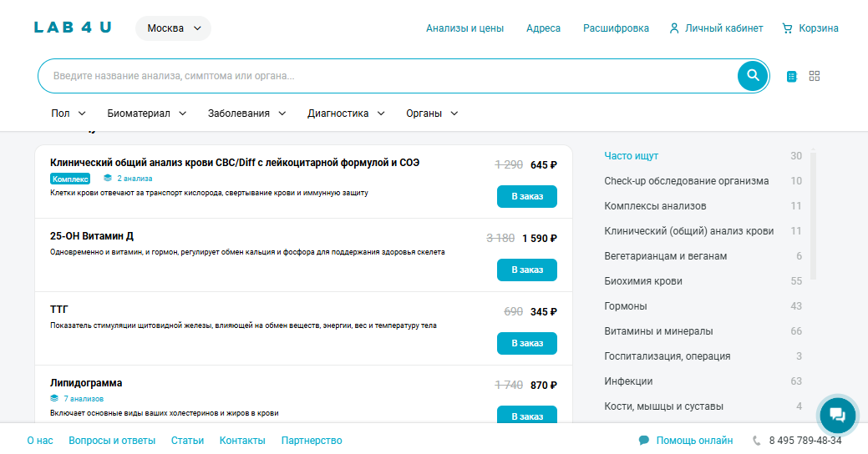Select Check-up обследование организма category
Viewport: 868px width, 454px height.
687,181
